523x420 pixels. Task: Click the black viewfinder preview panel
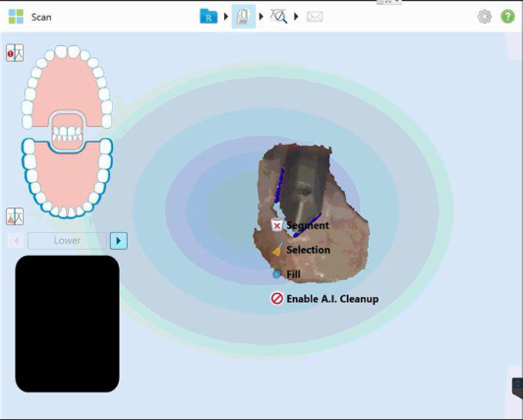click(67, 324)
